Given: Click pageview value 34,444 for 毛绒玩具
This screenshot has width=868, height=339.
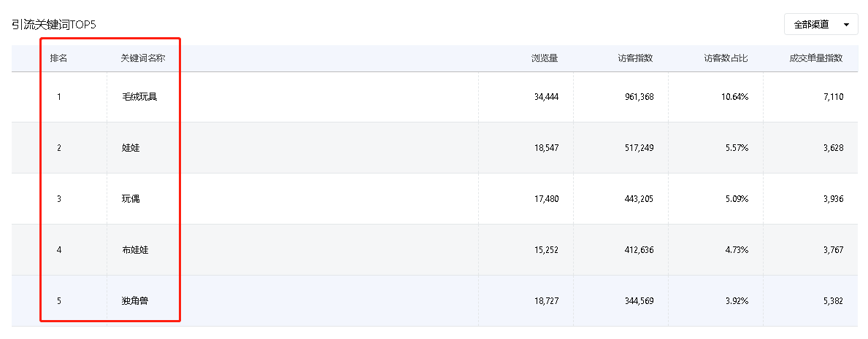Looking at the screenshot, I should pyautogui.click(x=546, y=97).
